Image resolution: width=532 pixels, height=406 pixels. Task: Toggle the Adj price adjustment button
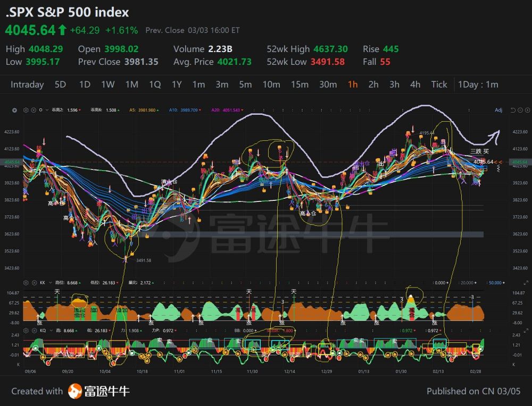tap(498, 110)
